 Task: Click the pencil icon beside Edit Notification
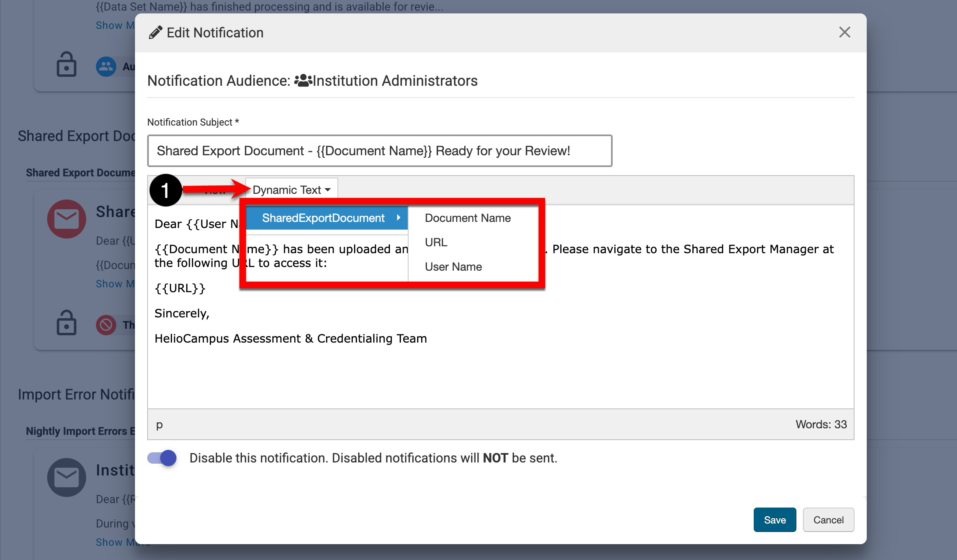[155, 33]
